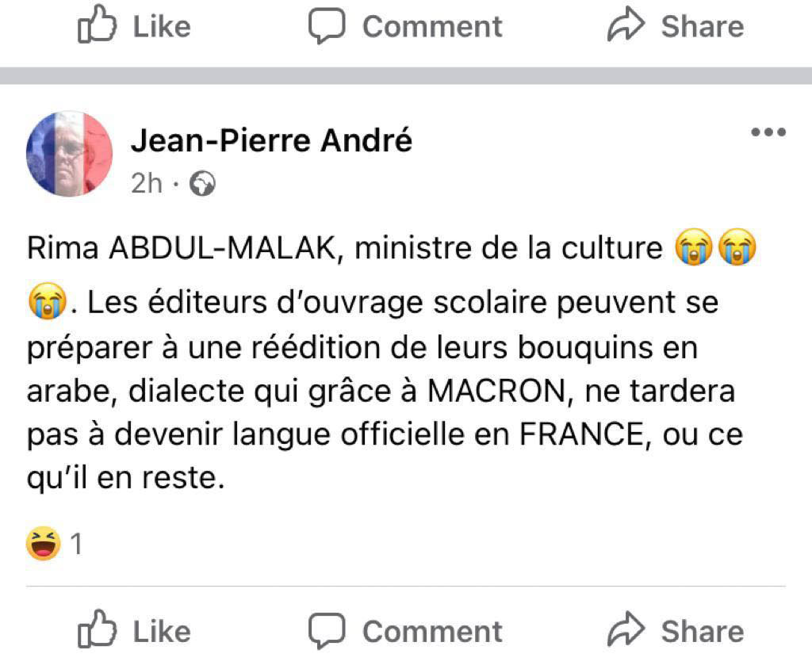Click the thumbs-up icon below Jean-Pierre André's post
Screen dimensions: 812x669
pos(97,630)
